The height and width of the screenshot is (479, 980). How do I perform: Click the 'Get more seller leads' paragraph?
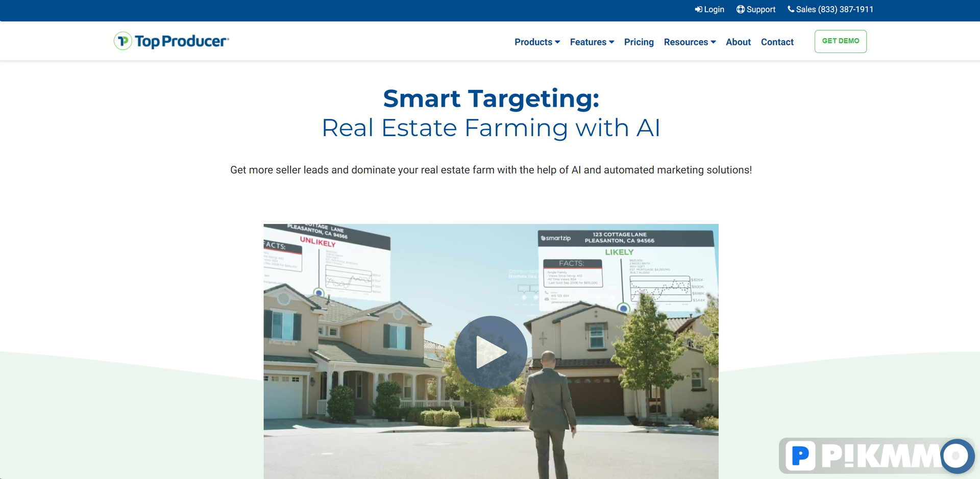click(x=491, y=170)
